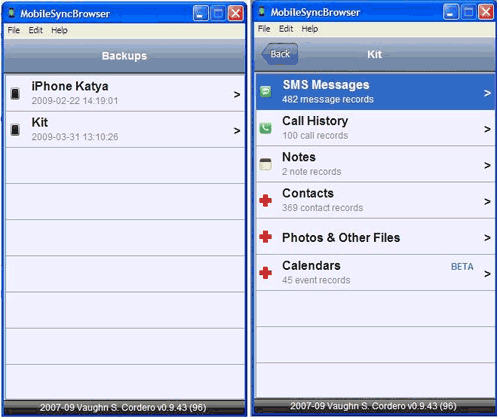Open Help menu in the right Kit window

coord(310,29)
